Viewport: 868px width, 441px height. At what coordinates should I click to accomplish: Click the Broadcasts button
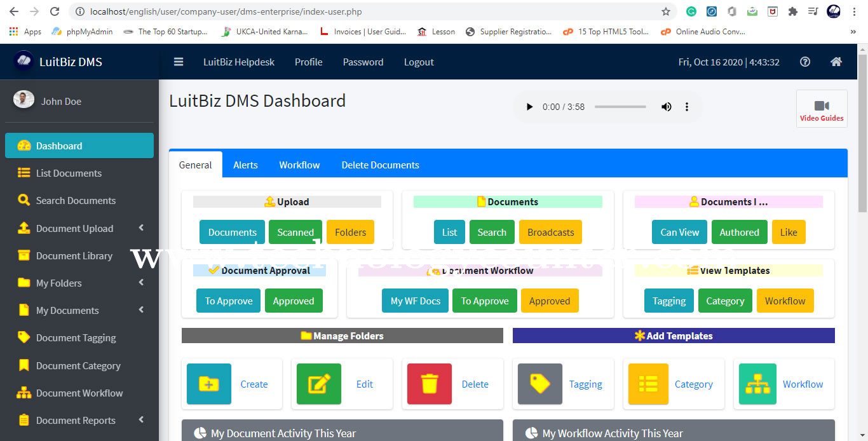point(550,232)
